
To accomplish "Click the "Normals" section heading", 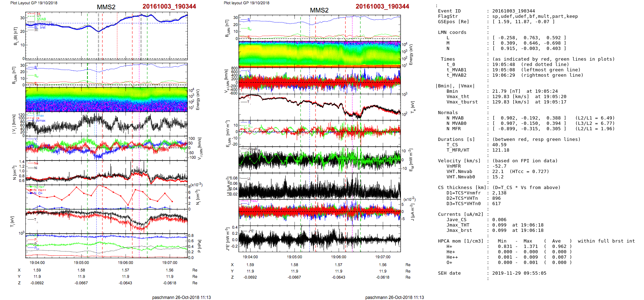I will tap(448, 113).
